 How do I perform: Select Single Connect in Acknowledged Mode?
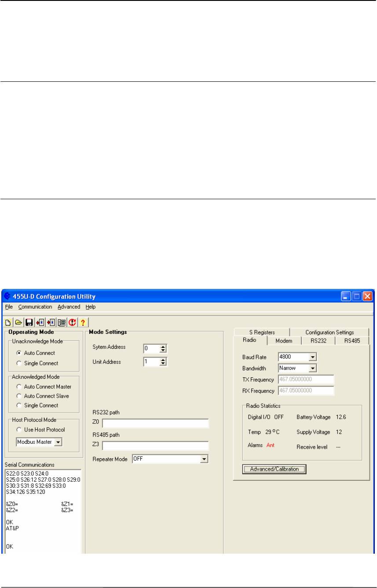tap(37, 405)
